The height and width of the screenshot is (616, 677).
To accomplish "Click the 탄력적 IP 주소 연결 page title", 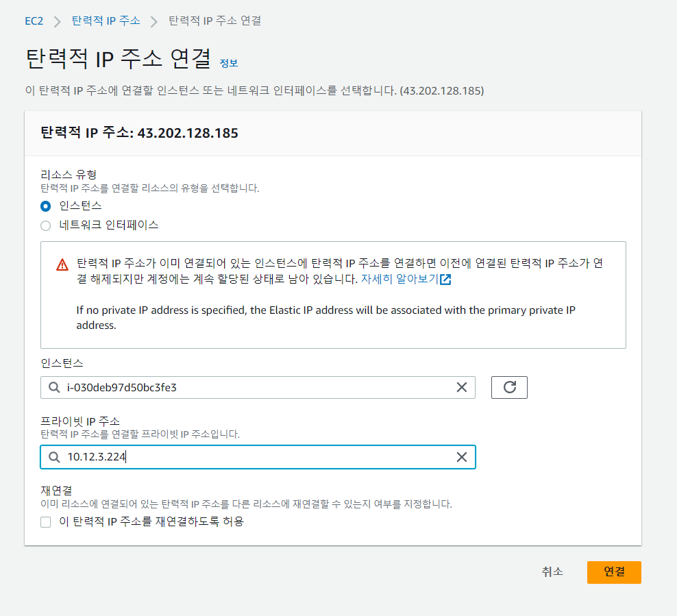I will pos(119,58).
